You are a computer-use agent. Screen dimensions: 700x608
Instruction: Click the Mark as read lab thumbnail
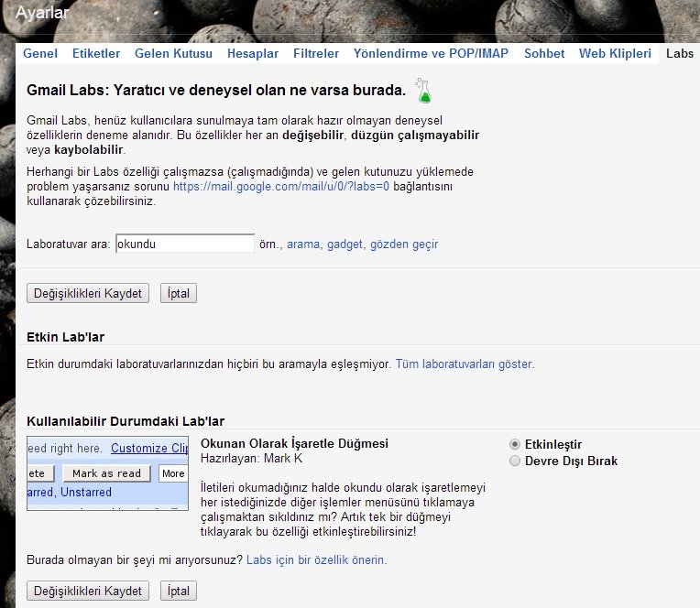[x=107, y=473]
